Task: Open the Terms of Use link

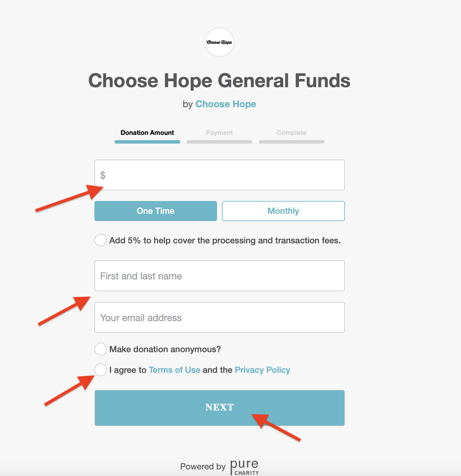Action: [x=174, y=370]
